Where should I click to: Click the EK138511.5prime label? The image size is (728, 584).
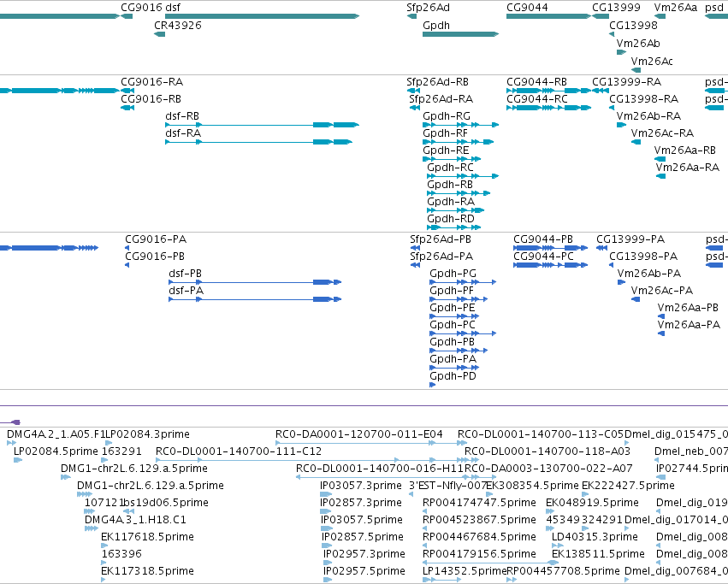tap(598, 554)
